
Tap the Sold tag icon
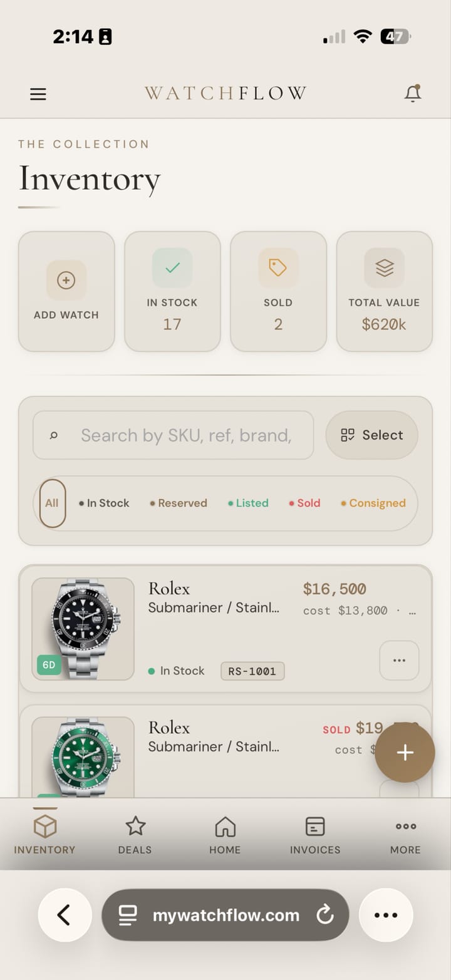click(278, 267)
